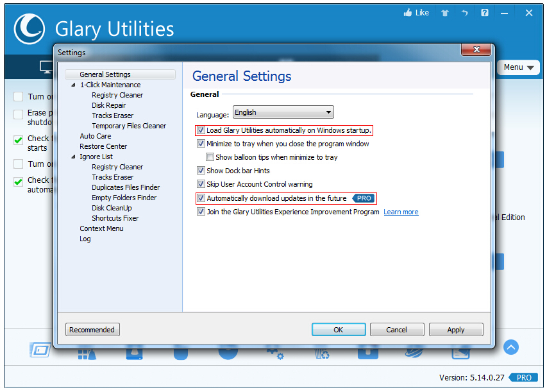
Task: Toggle Skip User Account Control warning
Action: 201,184
